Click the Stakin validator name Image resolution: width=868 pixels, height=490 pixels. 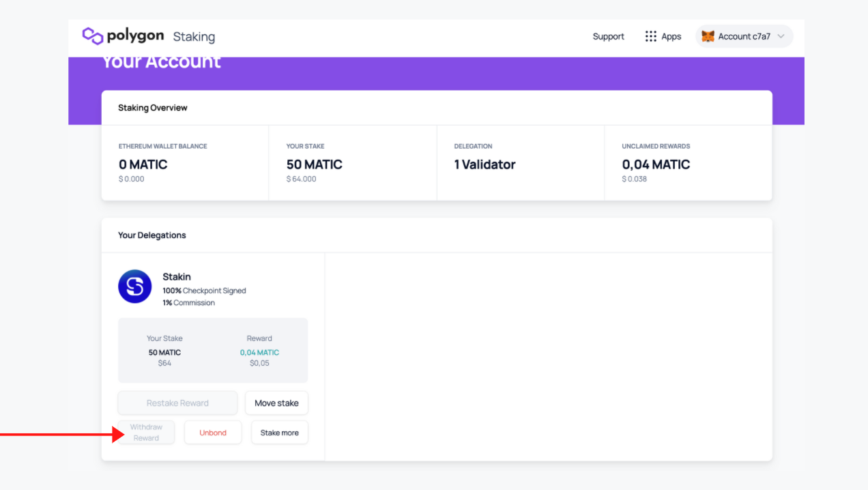click(177, 276)
